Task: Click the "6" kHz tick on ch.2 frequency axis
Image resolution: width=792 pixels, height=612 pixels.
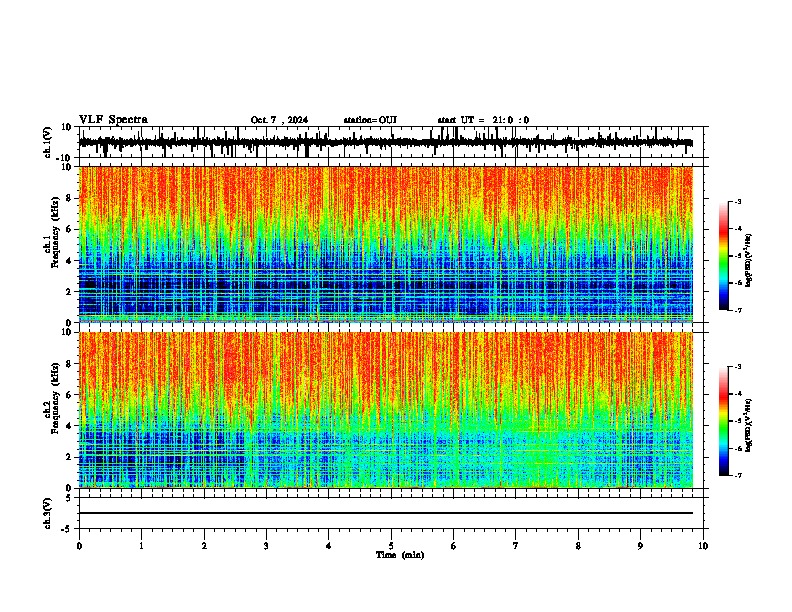Action: click(69, 395)
